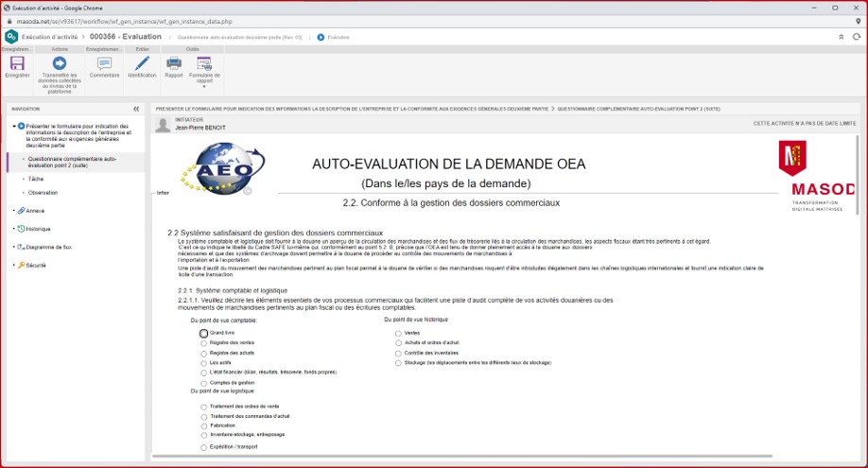This screenshot has height=468, width=868.
Task: Select the Ventes radio button
Action: [x=398, y=334]
